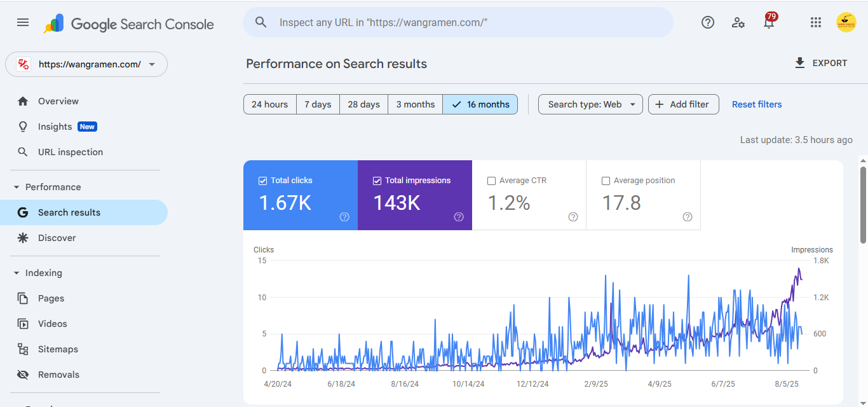Click the Sitemaps tree icon
Screen dimensions: 868x407
tap(23, 349)
